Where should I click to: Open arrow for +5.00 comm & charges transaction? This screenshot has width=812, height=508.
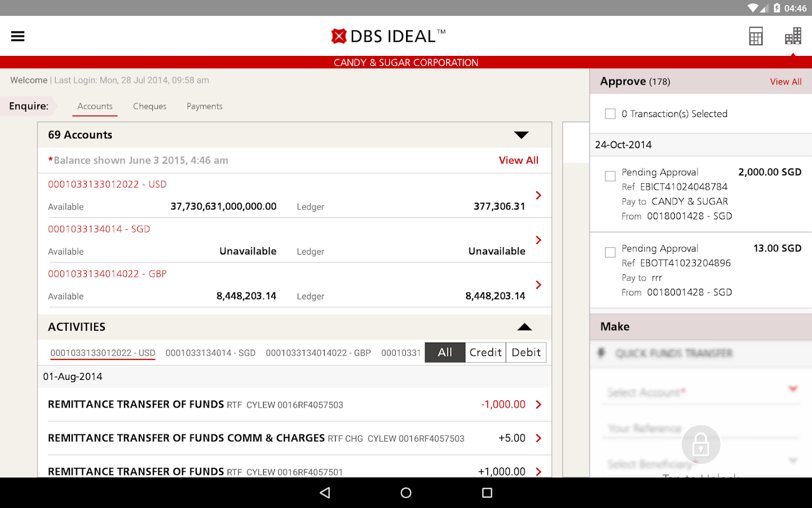[539, 438]
